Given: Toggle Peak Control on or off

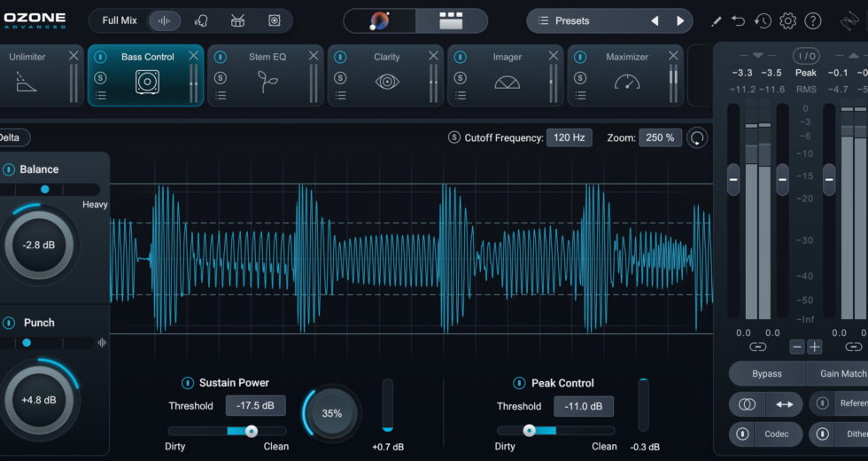Looking at the screenshot, I should (519, 383).
